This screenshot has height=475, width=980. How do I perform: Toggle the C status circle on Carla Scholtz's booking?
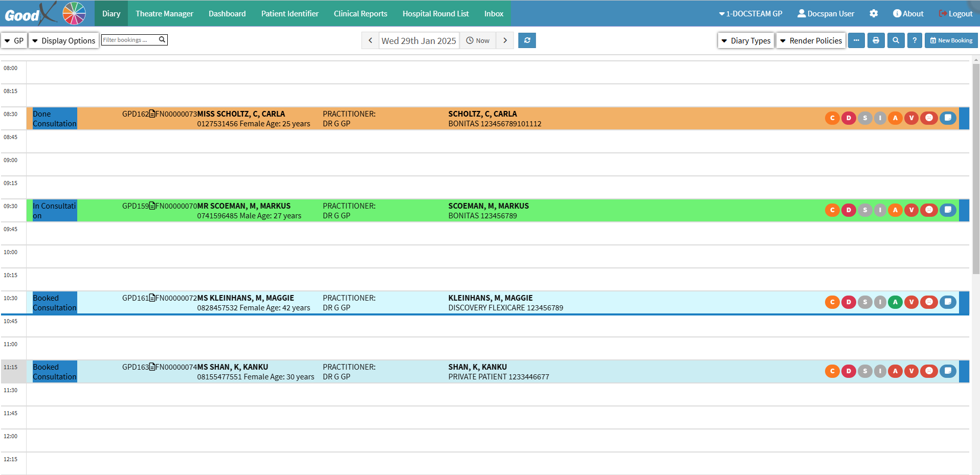point(832,118)
